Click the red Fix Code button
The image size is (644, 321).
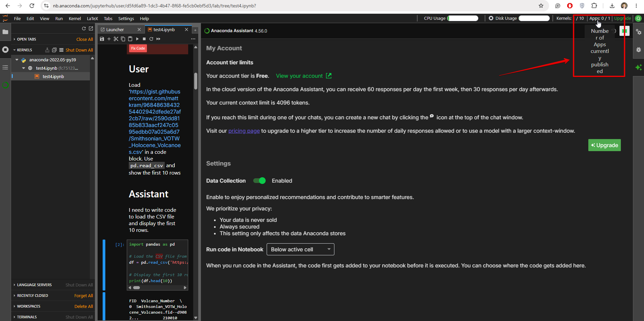[138, 48]
